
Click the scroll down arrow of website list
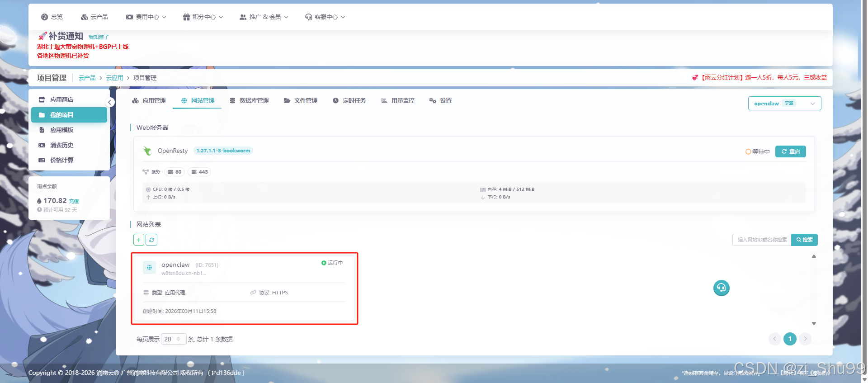(814, 323)
